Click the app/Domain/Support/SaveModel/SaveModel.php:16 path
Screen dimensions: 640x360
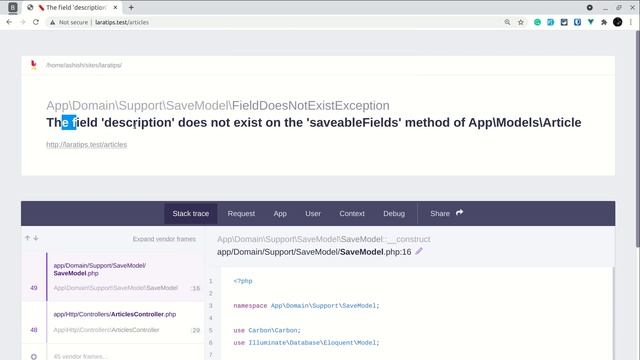[314, 252]
